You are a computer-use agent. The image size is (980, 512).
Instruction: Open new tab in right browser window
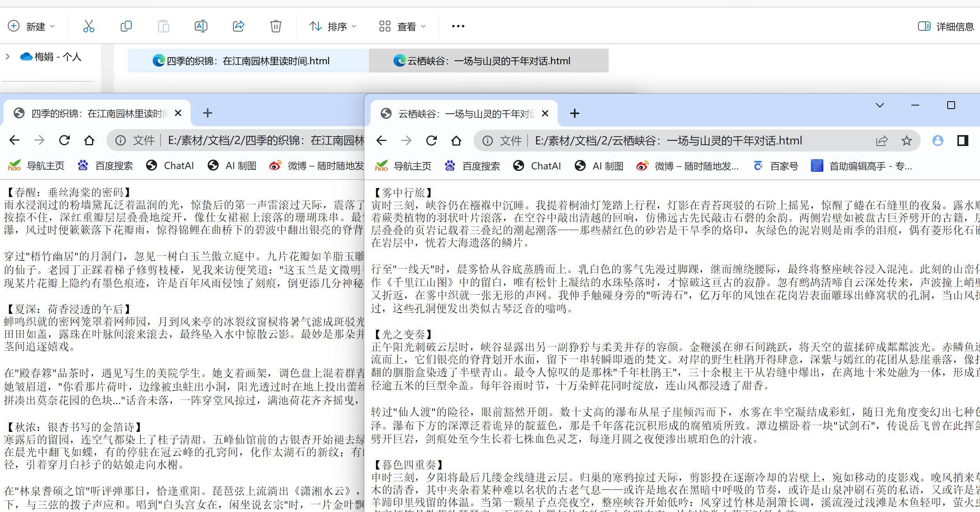click(x=574, y=113)
